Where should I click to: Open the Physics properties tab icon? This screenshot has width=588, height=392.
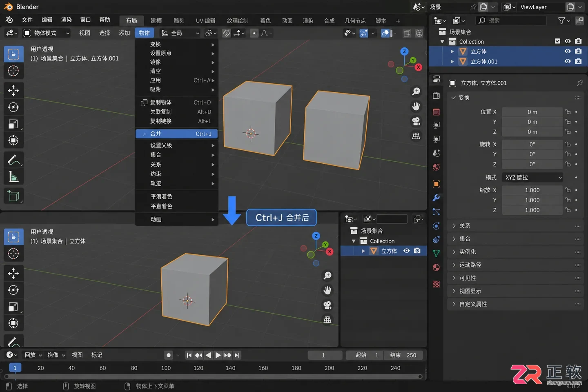click(x=436, y=226)
